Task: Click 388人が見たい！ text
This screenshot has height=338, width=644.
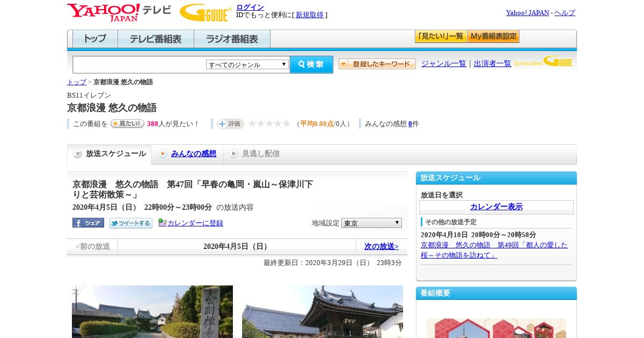Action: tap(172, 124)
